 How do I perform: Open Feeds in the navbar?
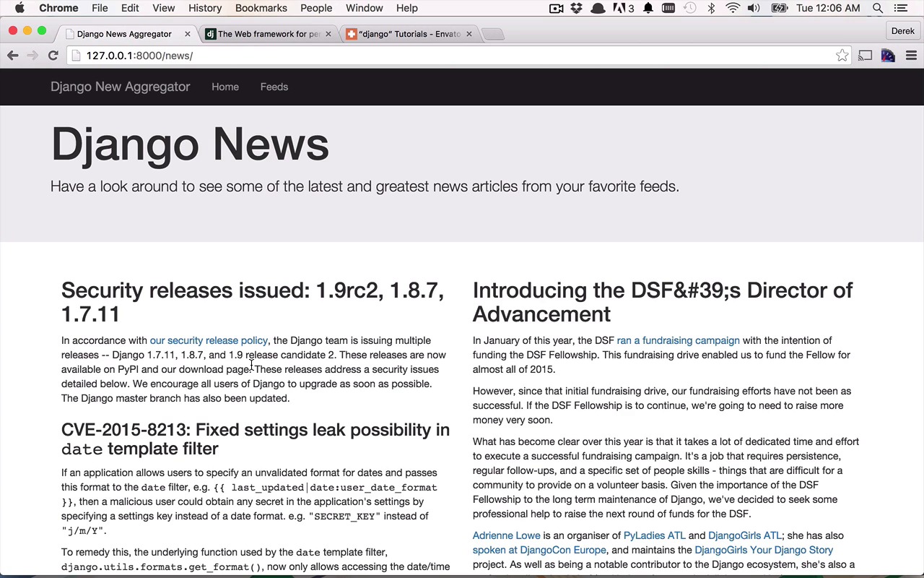[x=274, y=87]
